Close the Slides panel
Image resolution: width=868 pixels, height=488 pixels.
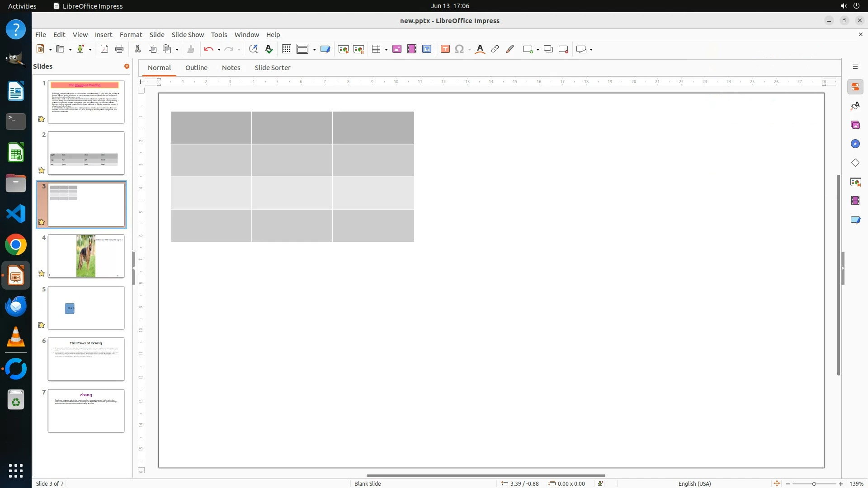pyautogui.click(x=127, y=66)
